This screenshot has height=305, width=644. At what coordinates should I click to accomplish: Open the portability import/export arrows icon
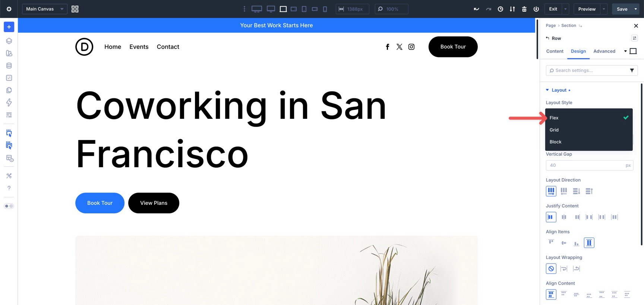[x=512, y=9]
